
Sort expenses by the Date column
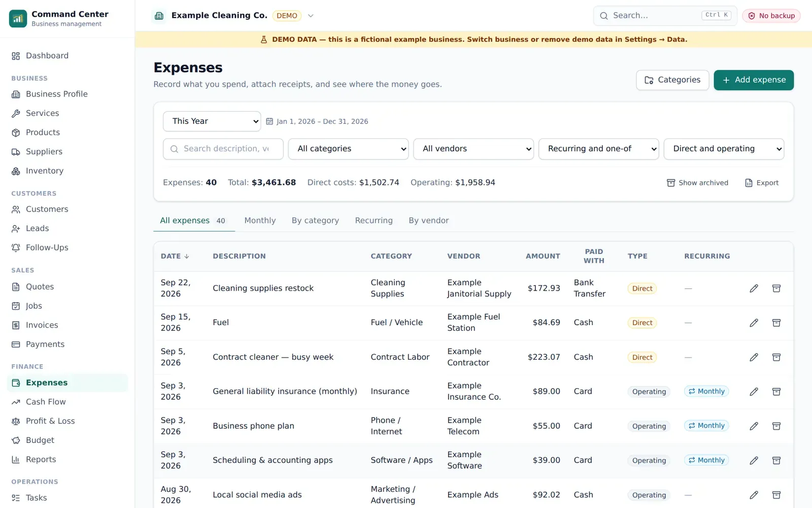coord(175,256)
